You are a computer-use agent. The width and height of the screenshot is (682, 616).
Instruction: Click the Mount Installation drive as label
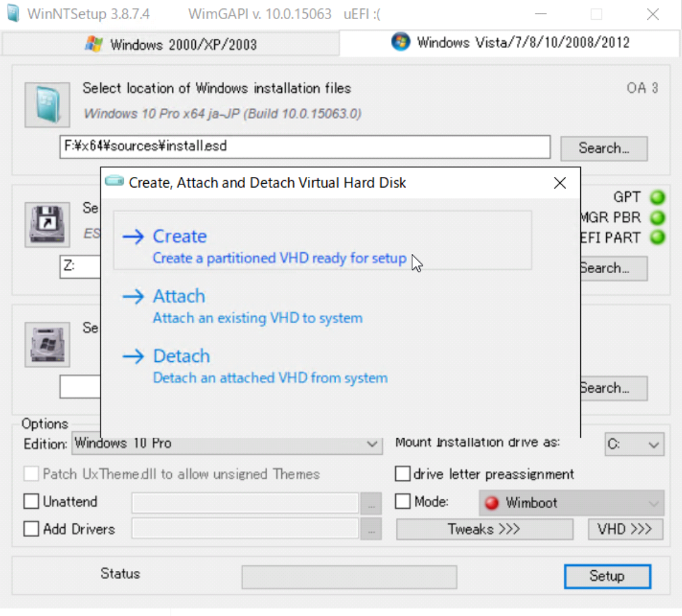(x=477, y=443)
